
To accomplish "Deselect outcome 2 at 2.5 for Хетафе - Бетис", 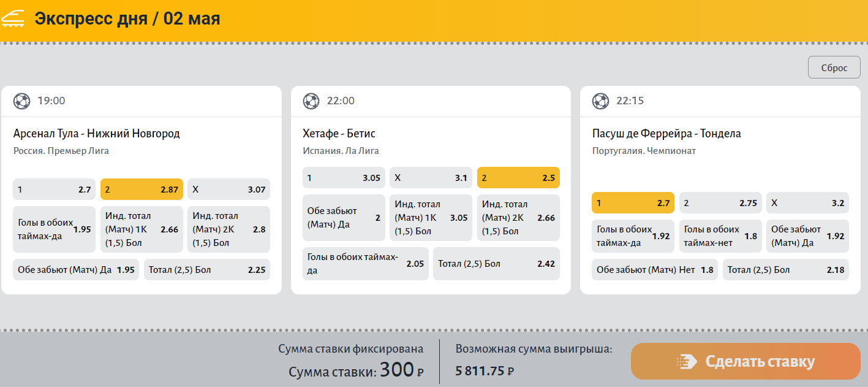I will click(x=518, y=178).
